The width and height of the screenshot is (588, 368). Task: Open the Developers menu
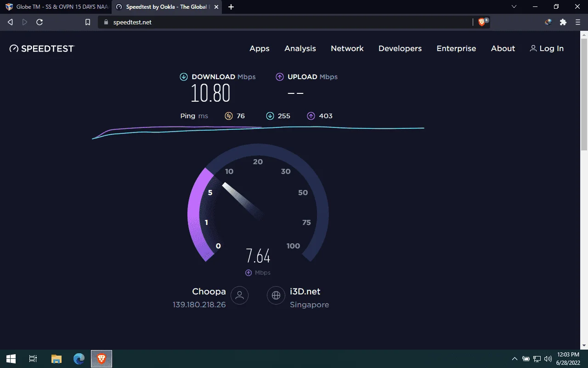[x=400, y=48]
